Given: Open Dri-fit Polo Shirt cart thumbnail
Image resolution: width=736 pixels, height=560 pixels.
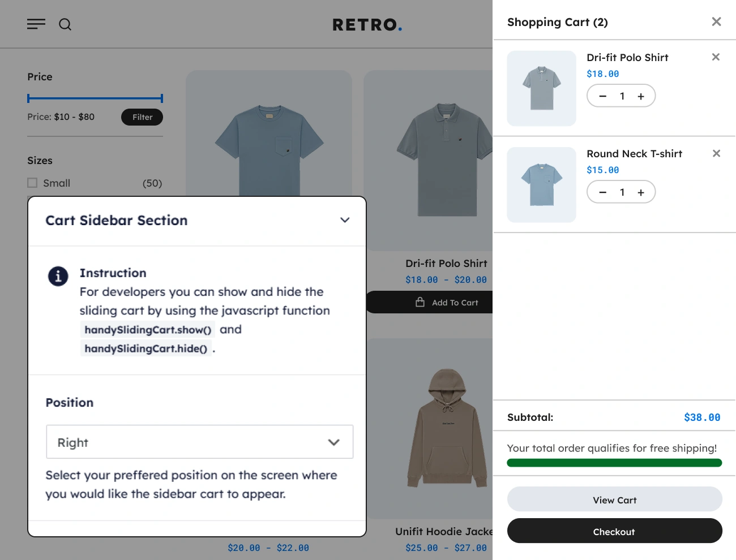Looking at the screenshot, I should (542, 88).
